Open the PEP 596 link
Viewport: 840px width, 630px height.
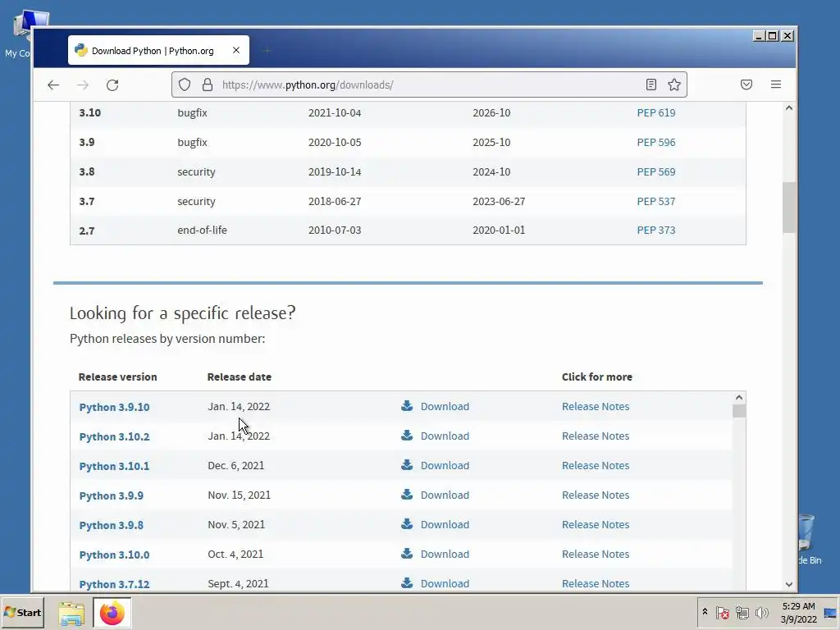click(655, 143)
